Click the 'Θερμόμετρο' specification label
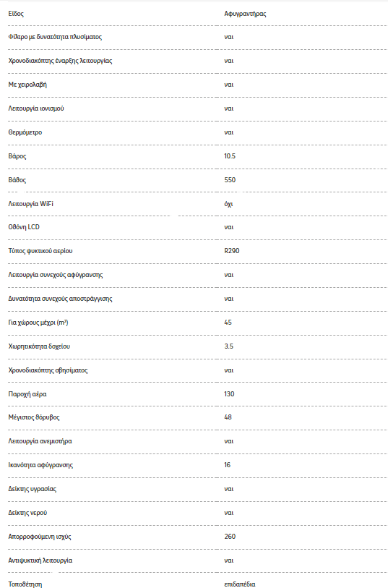 click(x=25, y=132)
